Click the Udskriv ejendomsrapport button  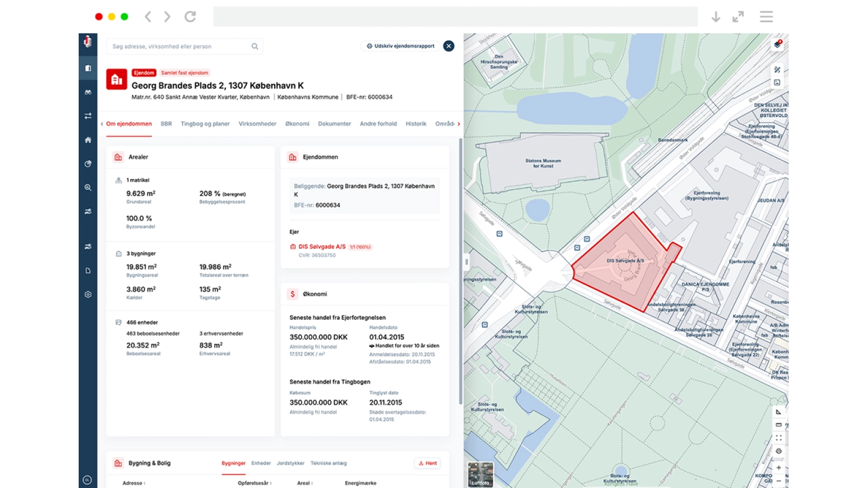pos(400,46)
